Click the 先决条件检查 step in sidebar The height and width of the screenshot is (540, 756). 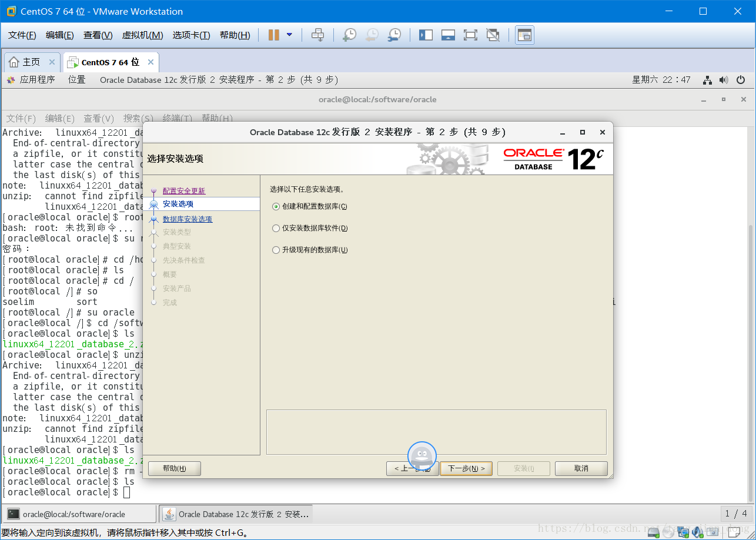184,260
